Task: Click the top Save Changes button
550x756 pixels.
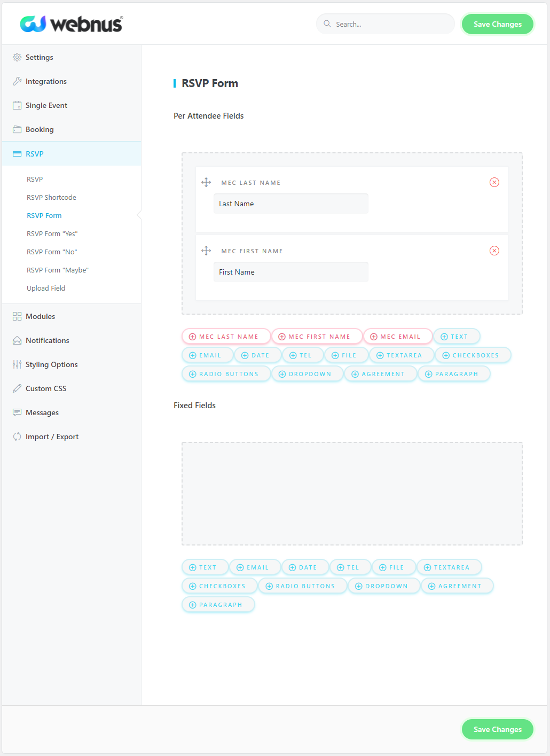Action: tap(498, 24)
